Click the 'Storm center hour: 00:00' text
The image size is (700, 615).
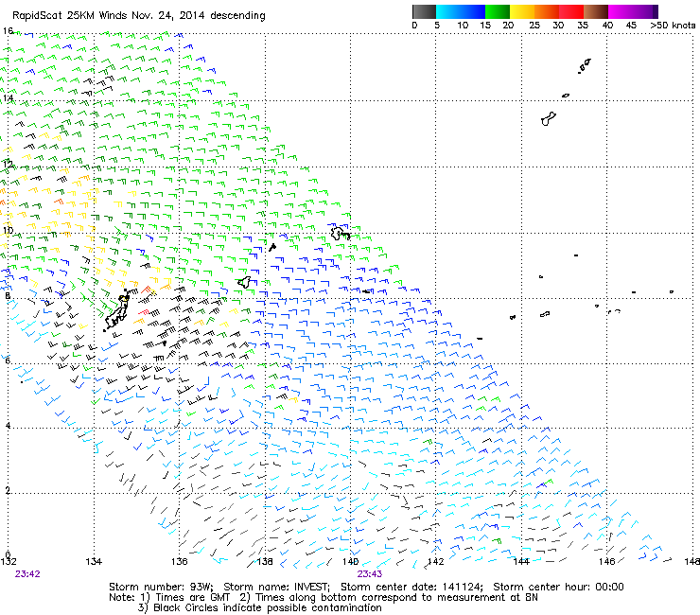click(x=558, y=587)
